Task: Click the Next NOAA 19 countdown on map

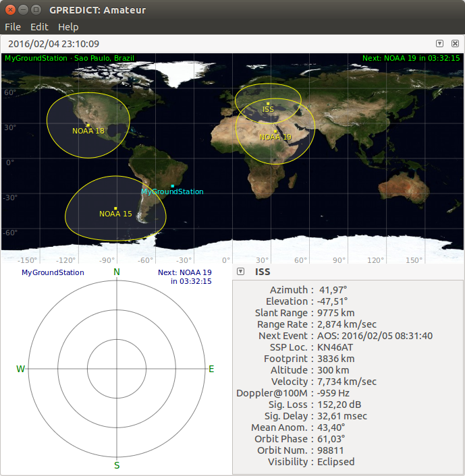Action: tap(411, 58)
